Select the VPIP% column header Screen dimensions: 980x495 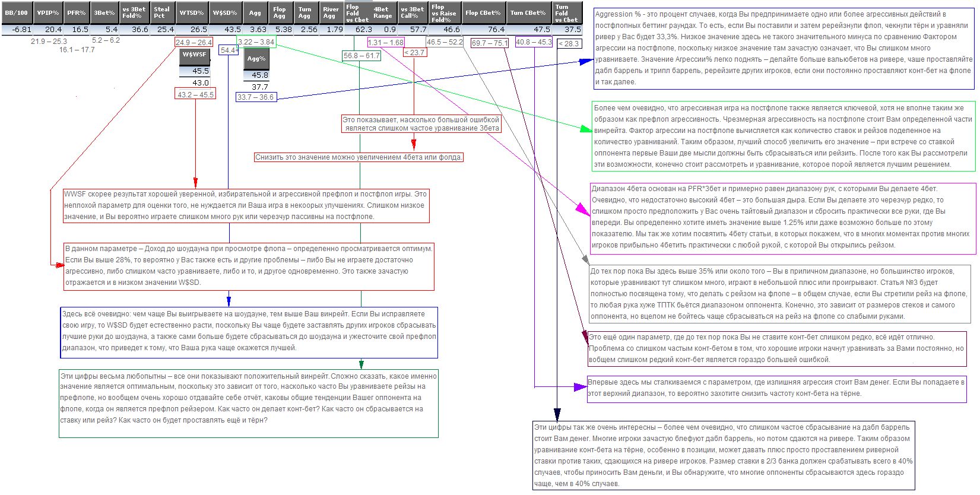[x=48, y=13]
